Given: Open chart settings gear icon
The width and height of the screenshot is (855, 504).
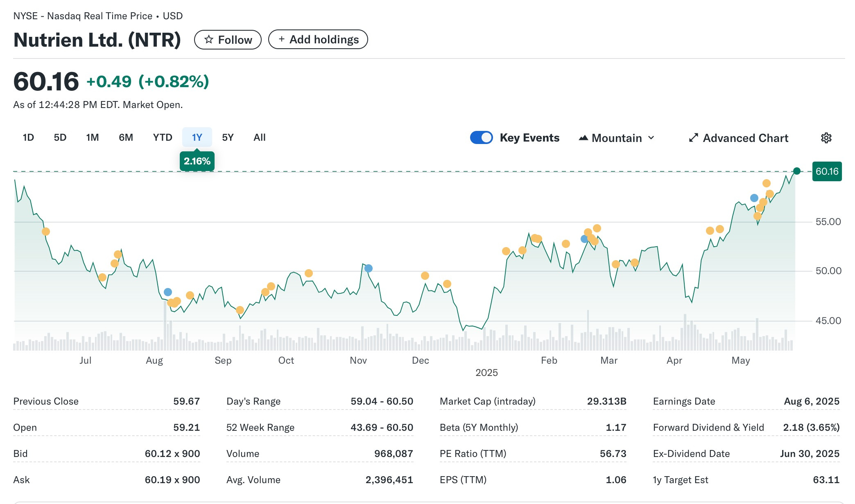Looking at the screenshot, I should pyautogui.click(x=826, y=138).
